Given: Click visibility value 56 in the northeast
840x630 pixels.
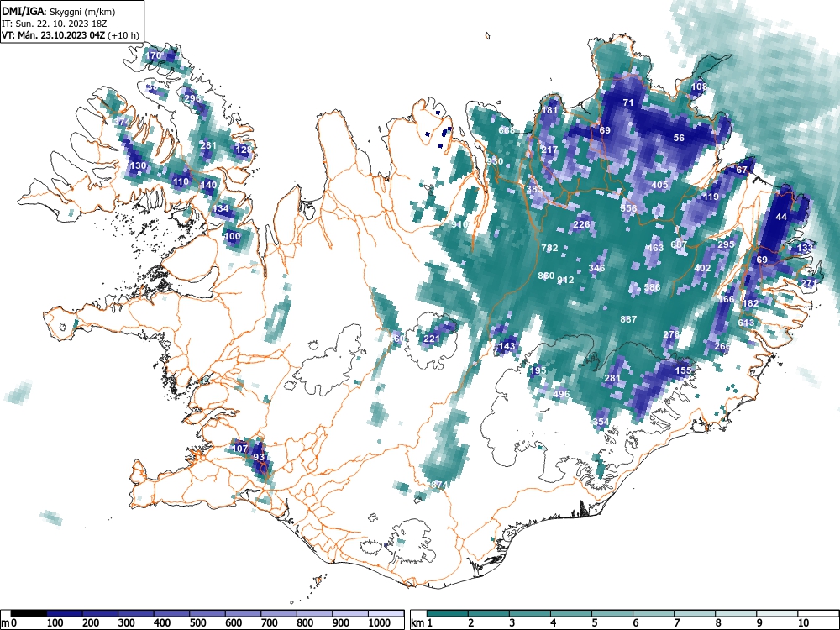Looking at the screenshot, I should [679, 138].
